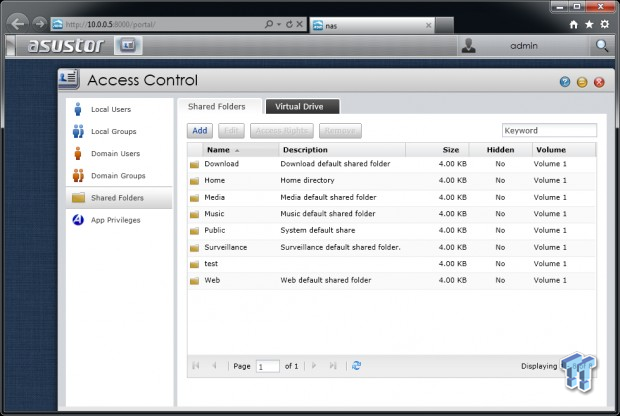Select the Web folder row
Viewport: 620px width, 416px height.
point(391,280)
